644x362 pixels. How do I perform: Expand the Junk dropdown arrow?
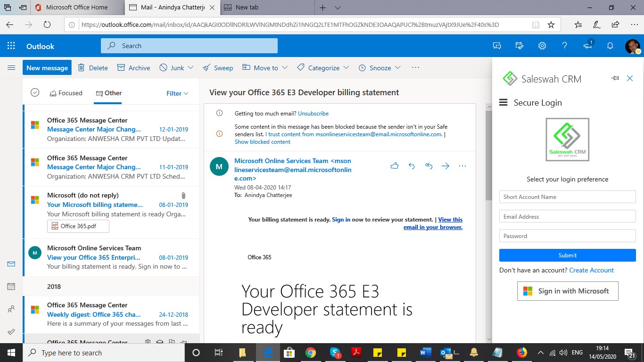(190, 67)
